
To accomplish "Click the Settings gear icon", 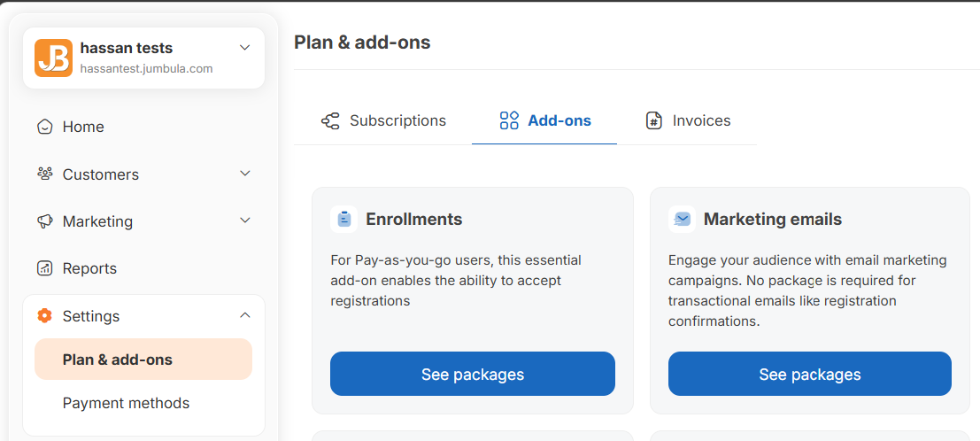I will (x=44, y=316).
